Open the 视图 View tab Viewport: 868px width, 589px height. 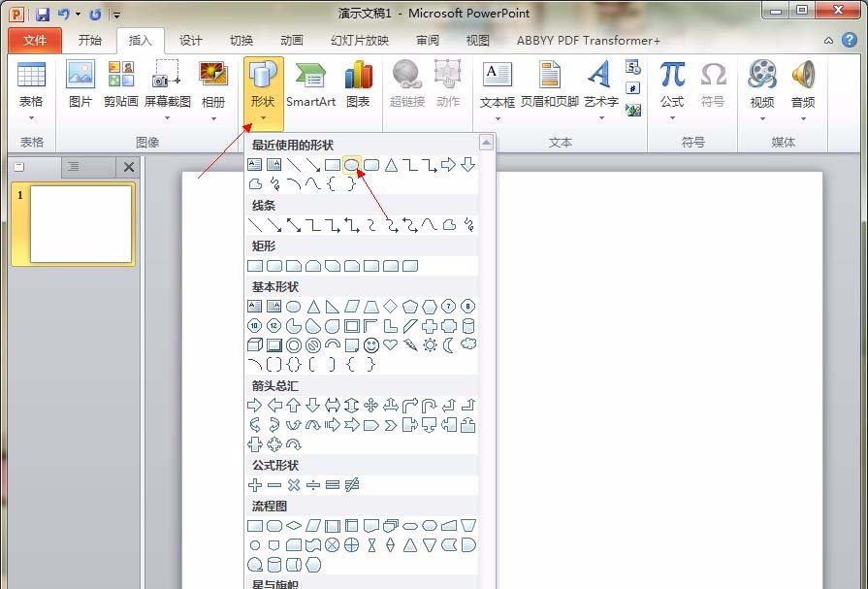478,41
